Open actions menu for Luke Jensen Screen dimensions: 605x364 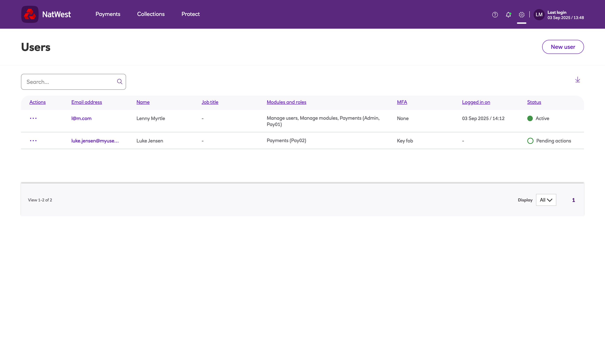coord(33,141)
